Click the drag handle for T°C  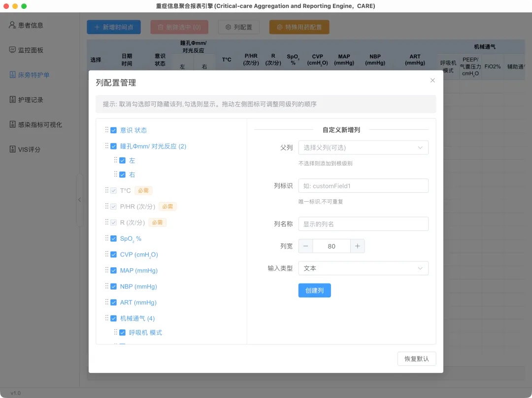coord(106,190)
